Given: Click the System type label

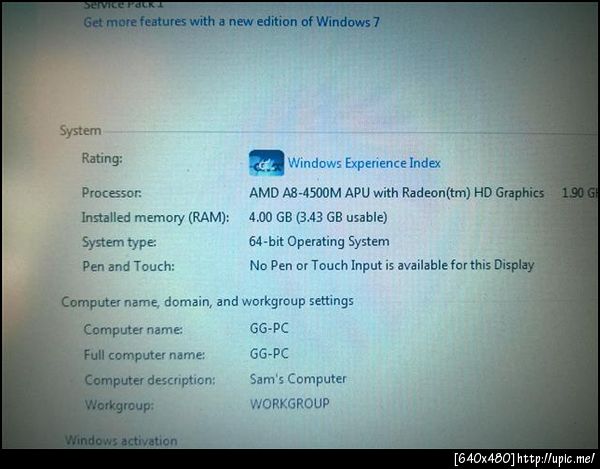Looking at the screenshot, I should [119, 242].
